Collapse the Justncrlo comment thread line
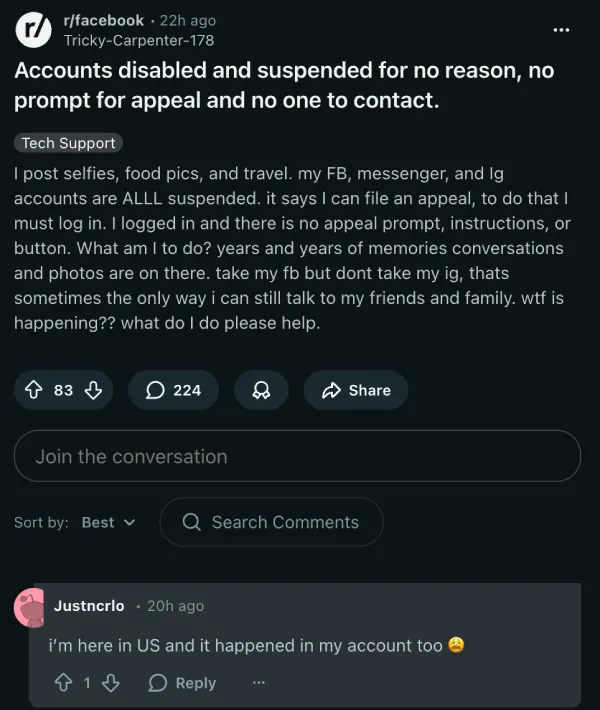This screenshot has height=710, width=600. pyautogui.click(x=33, y=665)
